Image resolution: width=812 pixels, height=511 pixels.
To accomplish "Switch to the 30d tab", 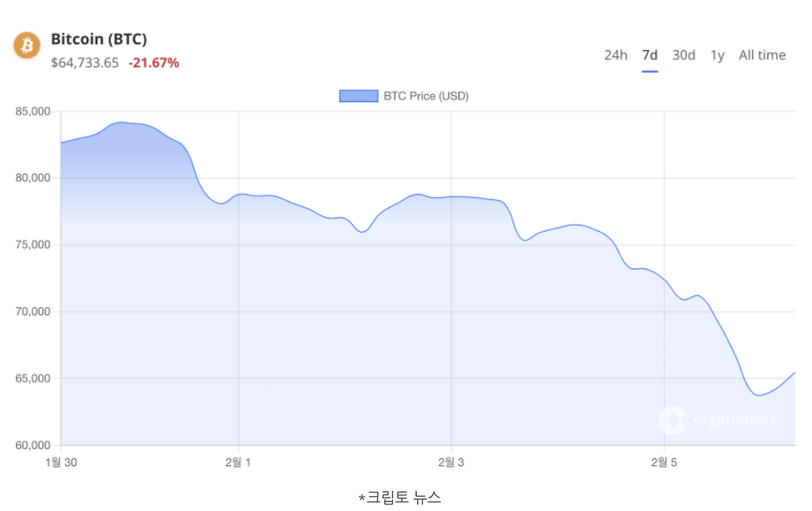I will 683,55.
